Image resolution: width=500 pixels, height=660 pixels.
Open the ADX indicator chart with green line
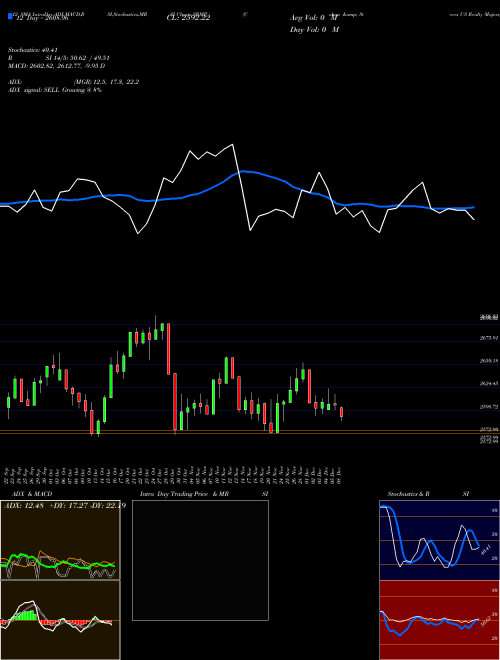click(60, 540)
